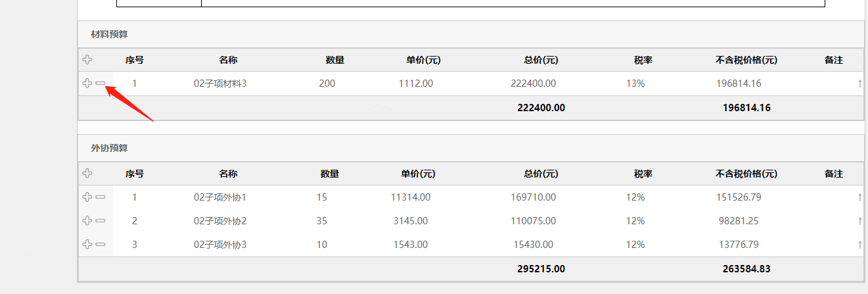Delete the 02子项外协2 row using minus icon
868x294 pixels.
[101, 220]
